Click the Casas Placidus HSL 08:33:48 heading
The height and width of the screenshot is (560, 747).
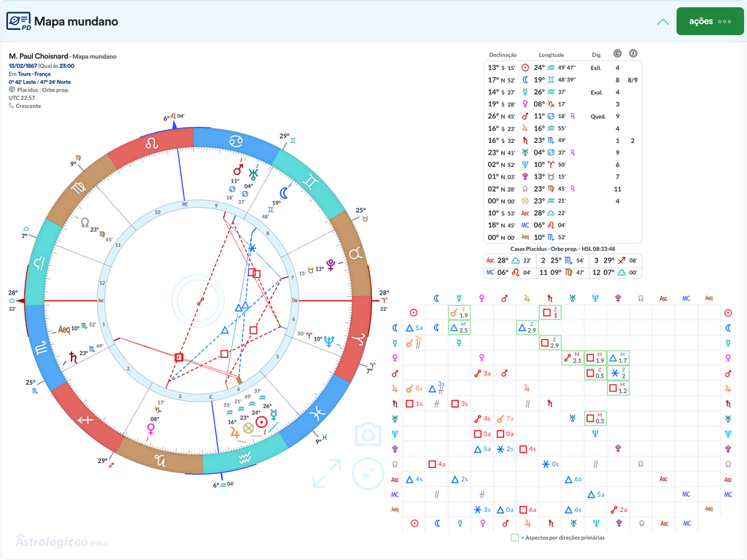tap(562, 249)
